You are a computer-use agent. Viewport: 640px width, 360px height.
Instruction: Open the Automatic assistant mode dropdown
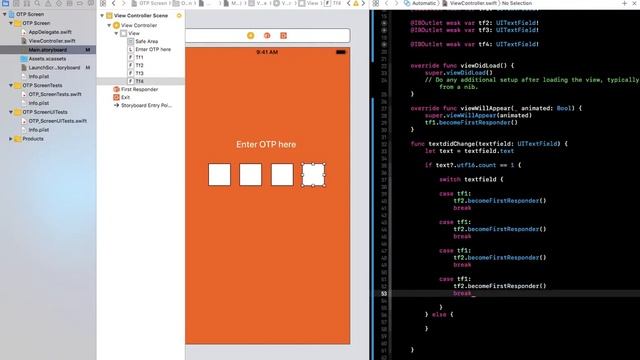420,3
